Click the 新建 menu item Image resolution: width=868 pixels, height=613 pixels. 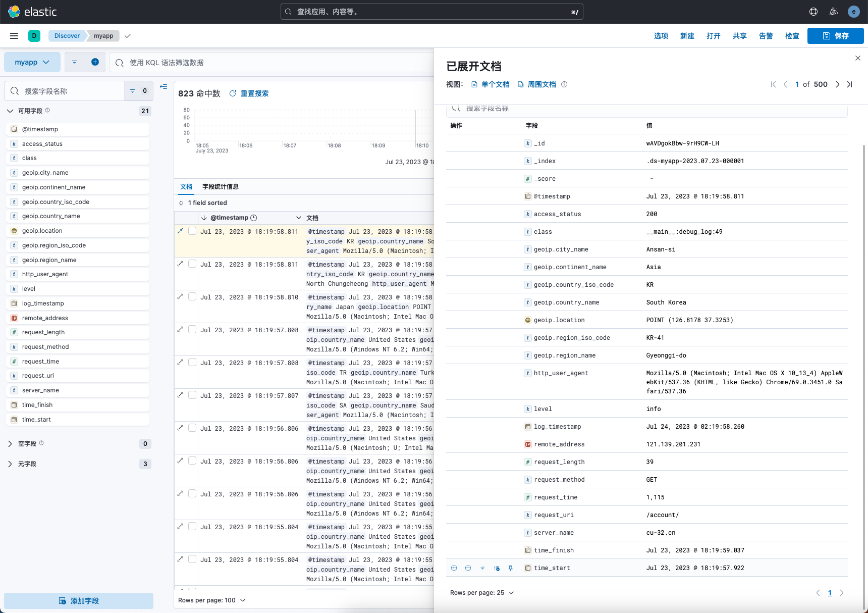pos(687,36)
